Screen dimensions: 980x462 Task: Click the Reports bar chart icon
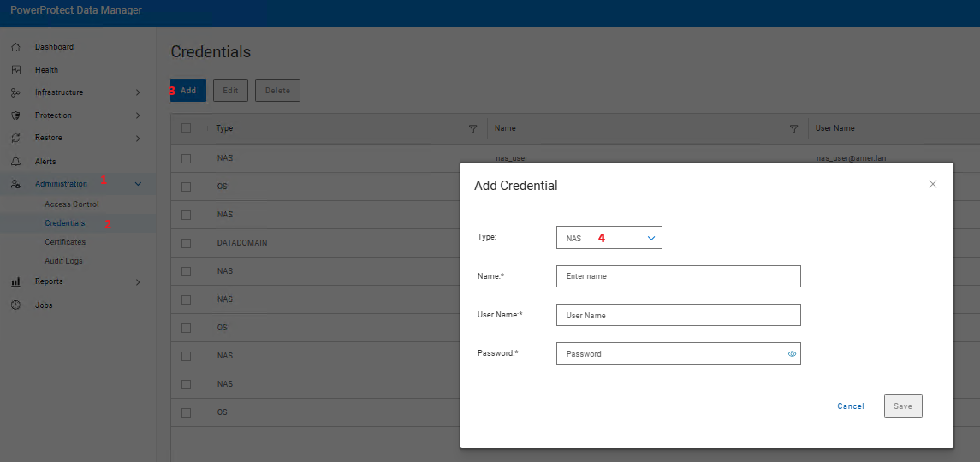click(15, 281)
